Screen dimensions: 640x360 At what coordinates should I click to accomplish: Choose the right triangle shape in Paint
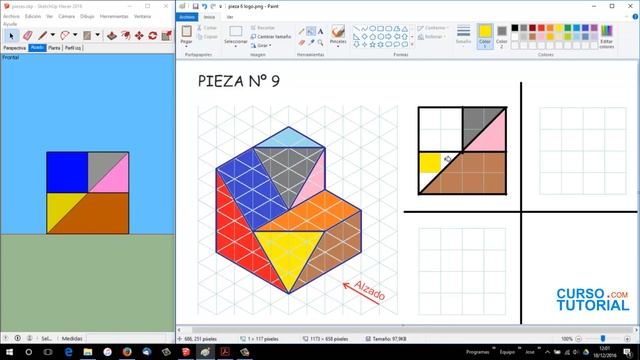tap(356, 37)
